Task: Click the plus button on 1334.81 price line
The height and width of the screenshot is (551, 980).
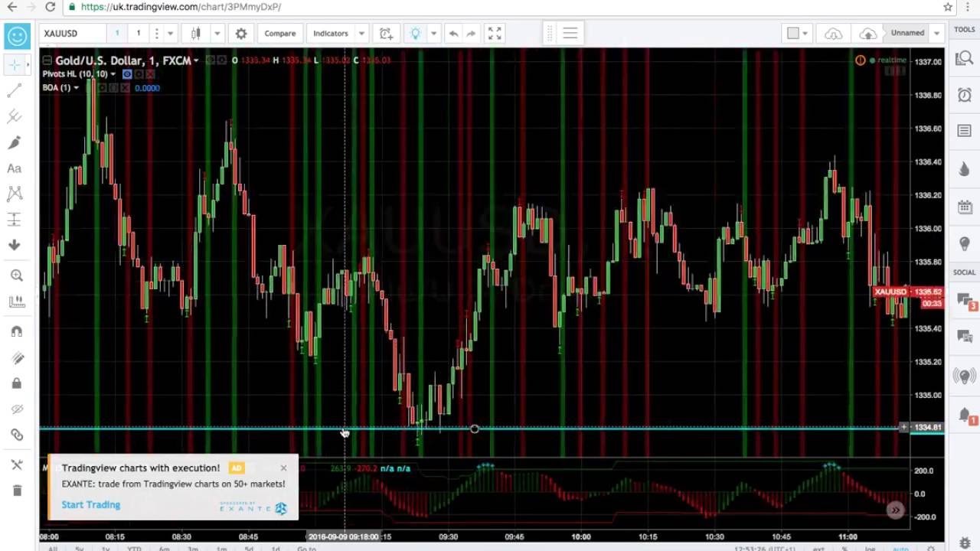Action: pos(903,427)
